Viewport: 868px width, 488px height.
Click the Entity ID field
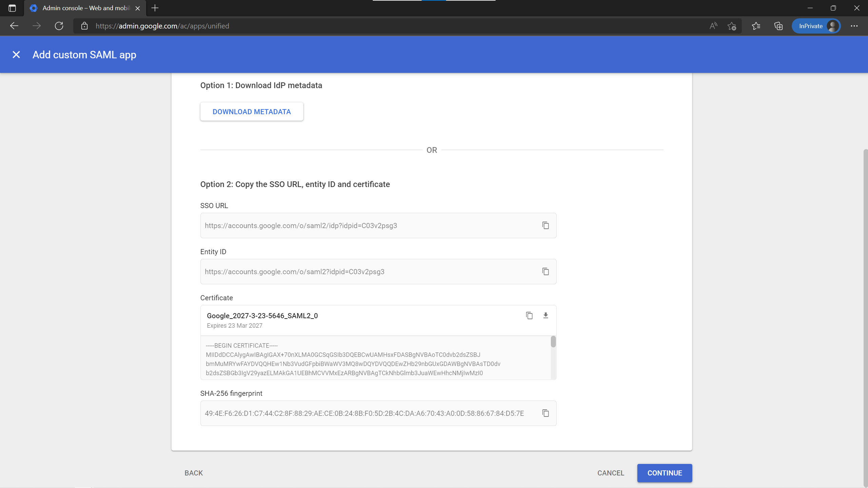pyautogui.click(x=378, y=271)
